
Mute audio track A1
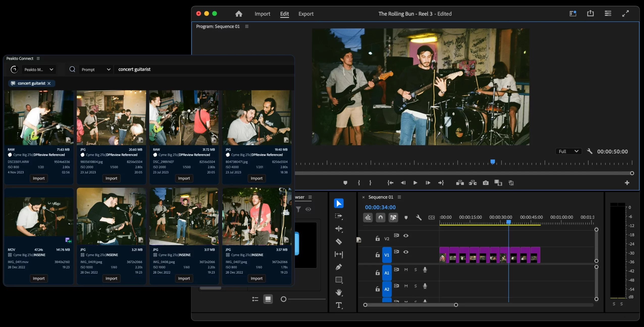(x=406, y=270)
